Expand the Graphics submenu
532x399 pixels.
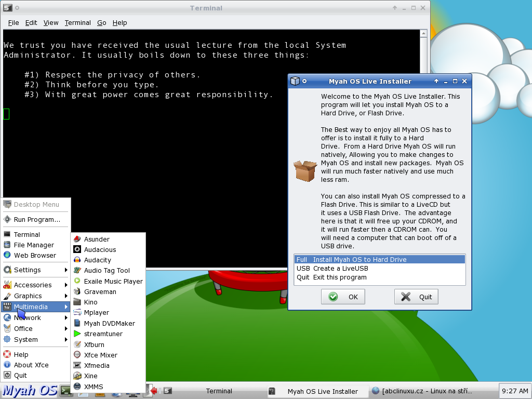coord(36,296)
